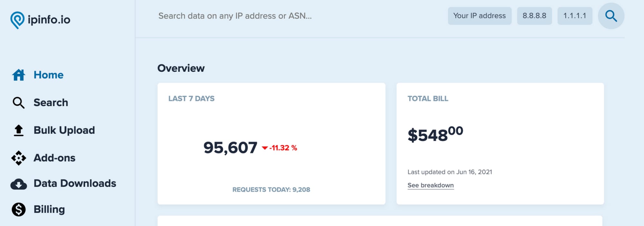Select the 8.8.8.8 quick lookup button
The height and width of the screenshot is (226, 644).
tap(535, 15)
